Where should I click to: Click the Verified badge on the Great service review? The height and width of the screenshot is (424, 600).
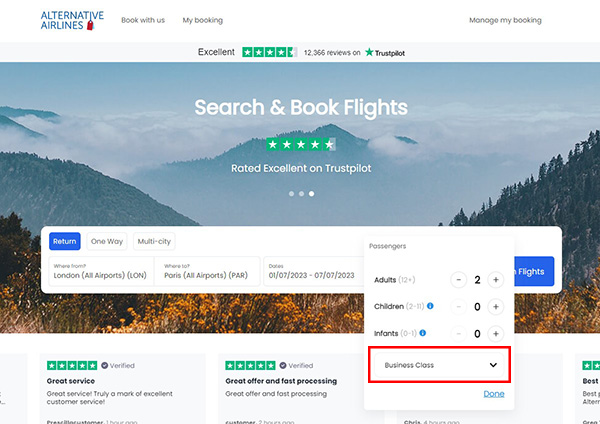118,365
